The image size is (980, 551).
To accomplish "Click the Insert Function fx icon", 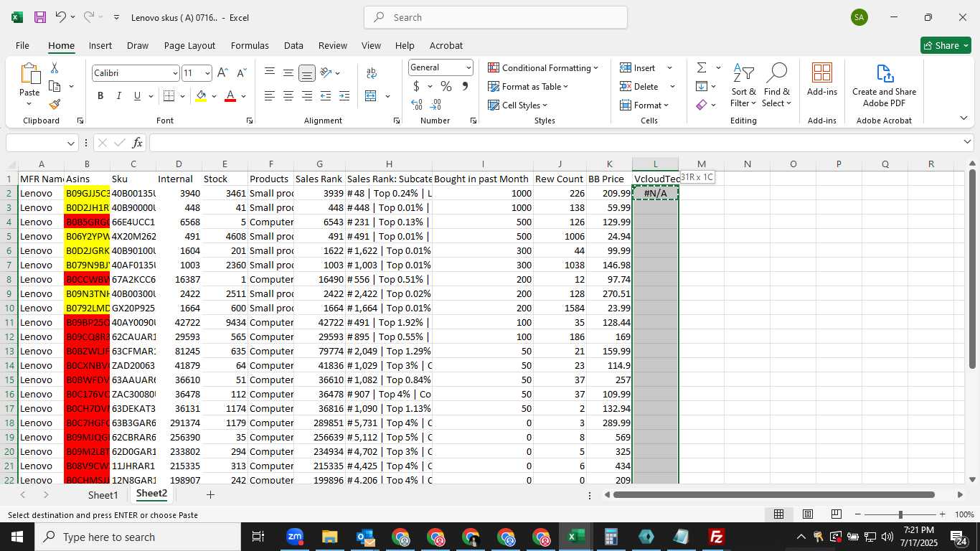I will pos(137,143).
